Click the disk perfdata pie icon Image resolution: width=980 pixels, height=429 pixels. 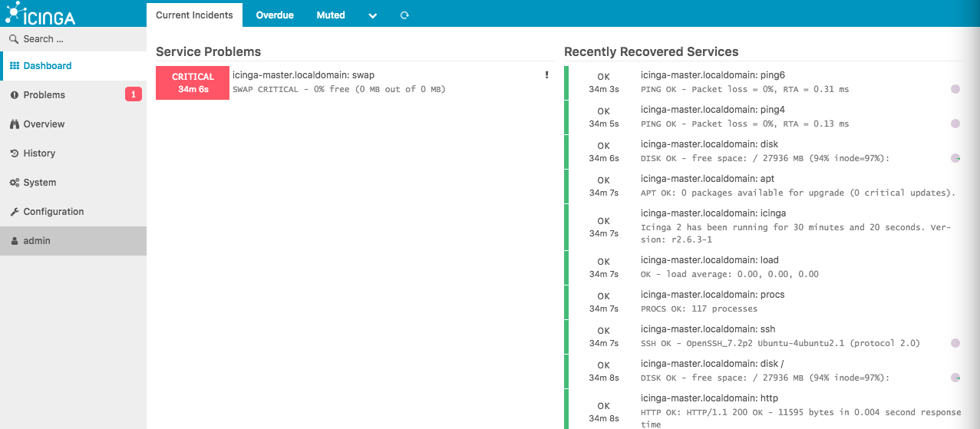coord(955,158)
